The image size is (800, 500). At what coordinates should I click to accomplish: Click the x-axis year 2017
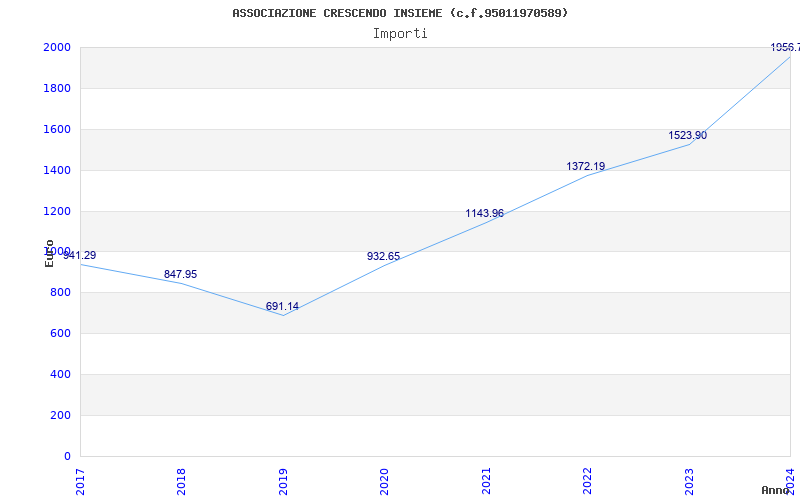80,482
